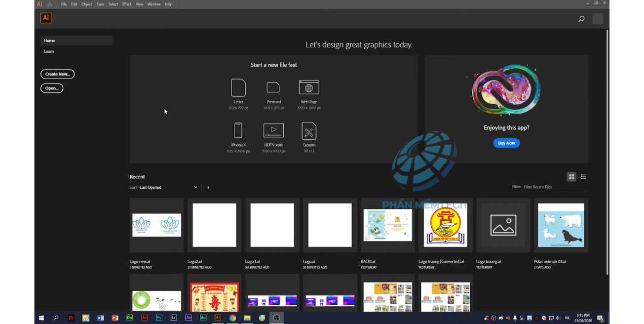The image size is (644, 324).
Task: Launch Adobe Audition from the taskbar
Action: (x=203, y=318)
